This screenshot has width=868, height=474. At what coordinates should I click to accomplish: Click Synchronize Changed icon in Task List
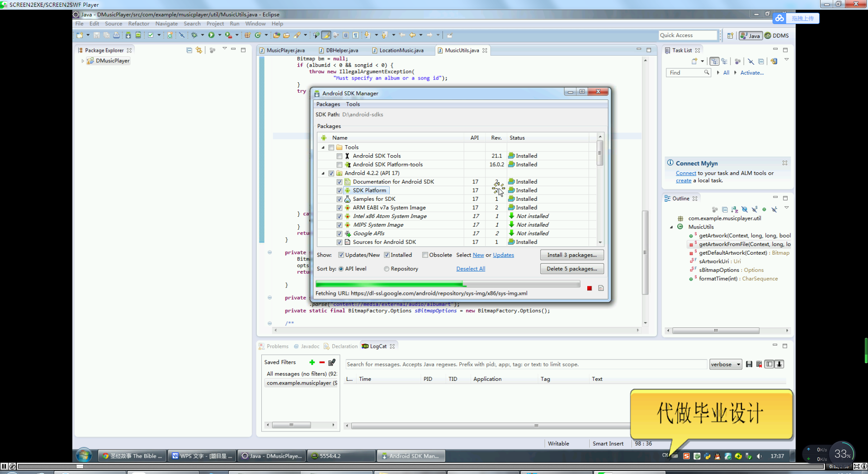pos(774,61)
